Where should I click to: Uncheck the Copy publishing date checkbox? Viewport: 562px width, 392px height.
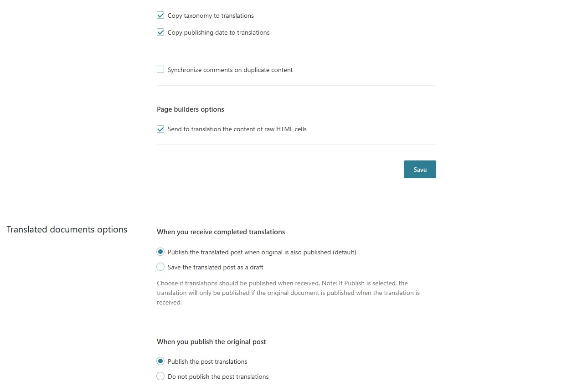click(160, 32)
